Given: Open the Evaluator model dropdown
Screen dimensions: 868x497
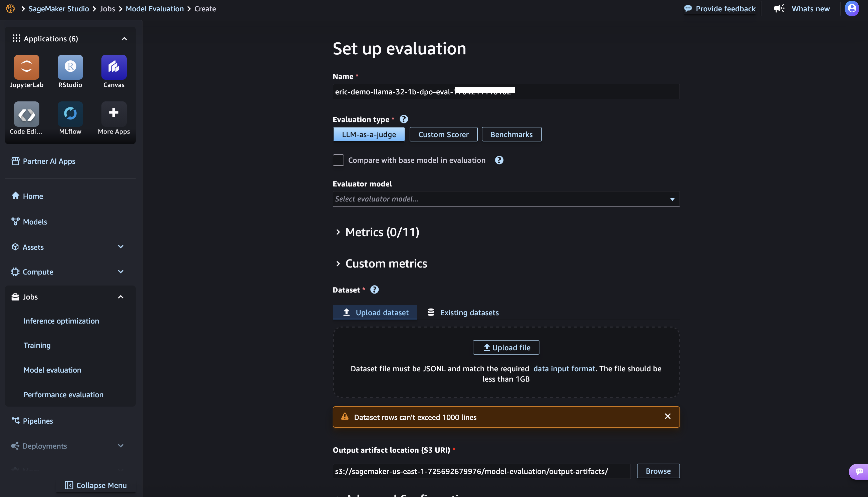Looking at the screenshot, I should 506,199.
